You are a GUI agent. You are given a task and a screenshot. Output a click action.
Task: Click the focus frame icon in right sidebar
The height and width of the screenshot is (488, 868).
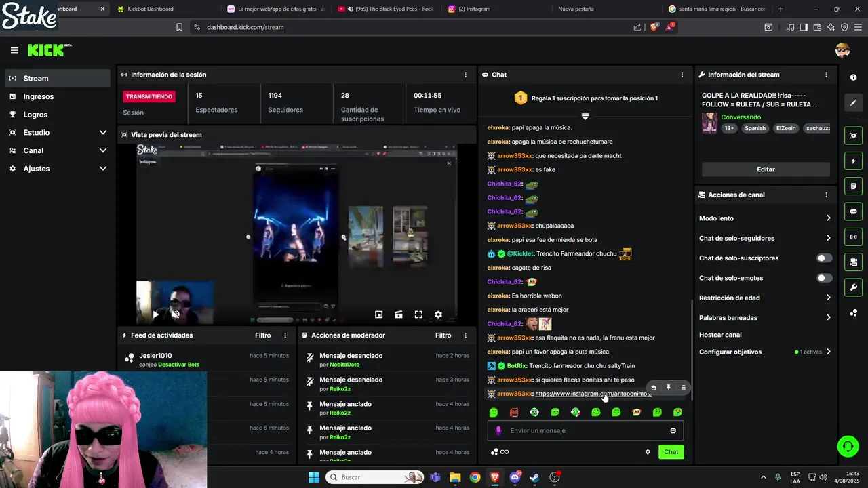coord(853,136)
